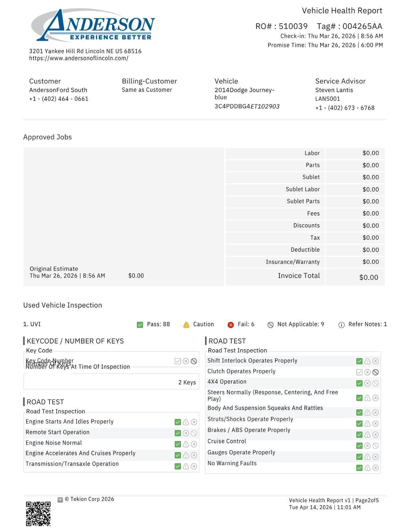
Task: Click the 'KEYCODE / NUMBER OF KEYS' section heading
Action: point(75,341)
